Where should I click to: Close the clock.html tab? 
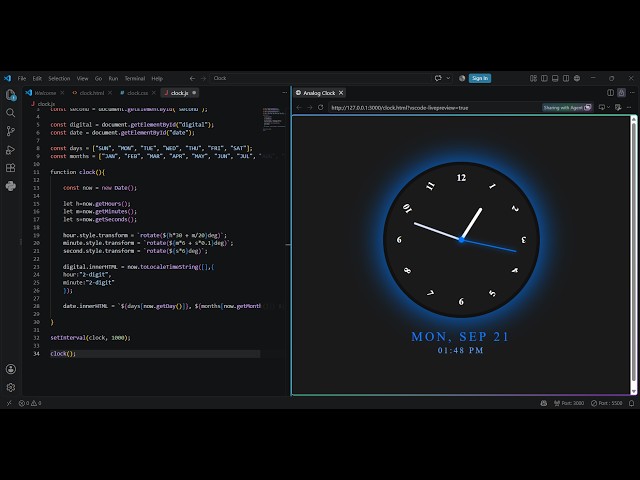(x=110, y=93)
